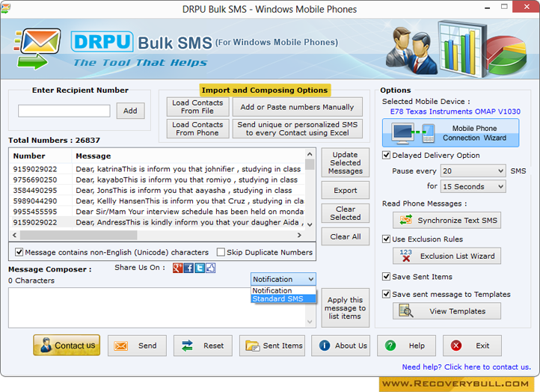Viewport: 540px width, 392px height.
Task: Click Load Contacts From Phone
Action: pos(197,129)
